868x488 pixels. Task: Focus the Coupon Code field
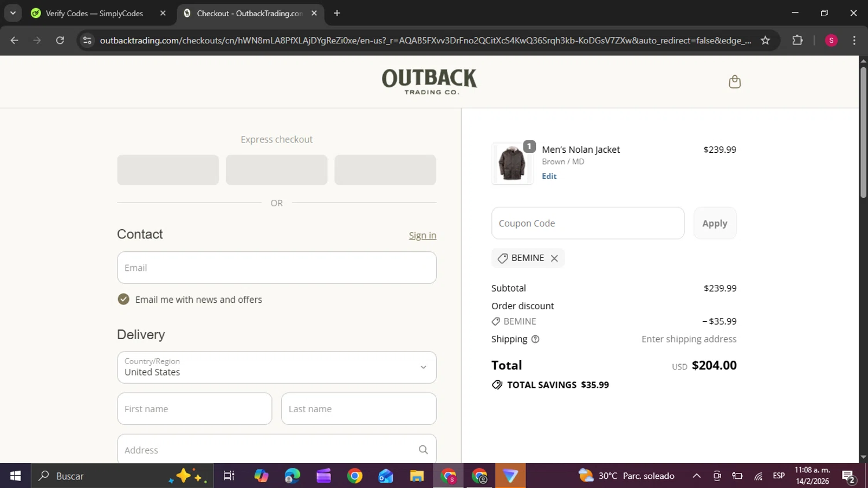(x=588, y=223)
